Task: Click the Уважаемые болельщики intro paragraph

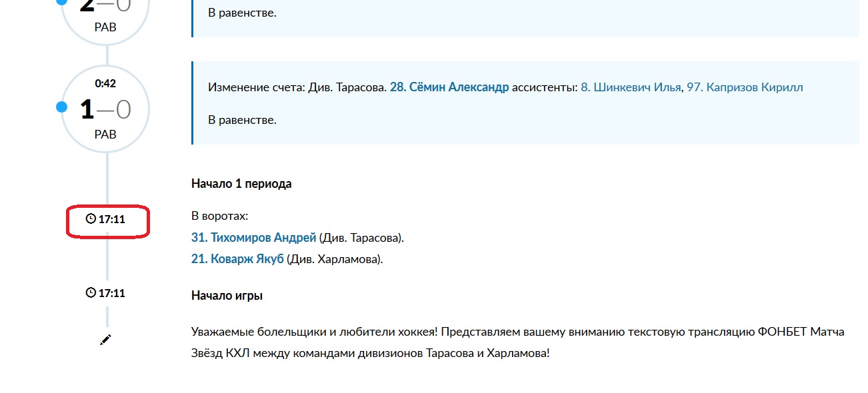Action: 518,342
